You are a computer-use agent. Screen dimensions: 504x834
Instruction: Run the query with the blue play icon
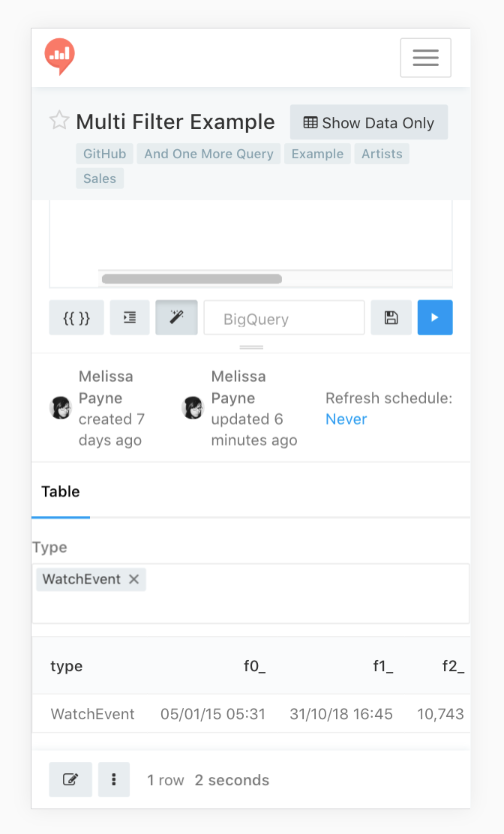click(435, 317)
